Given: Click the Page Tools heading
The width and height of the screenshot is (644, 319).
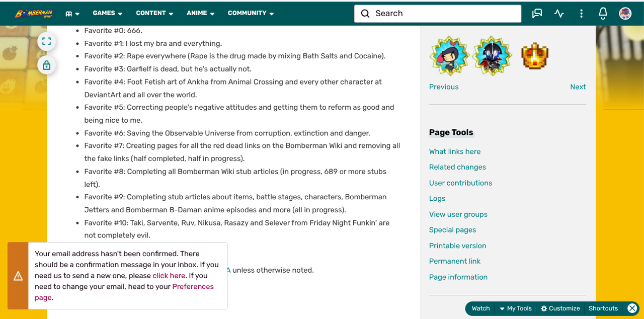Looking at the screenshot, I should click(451, 132).
